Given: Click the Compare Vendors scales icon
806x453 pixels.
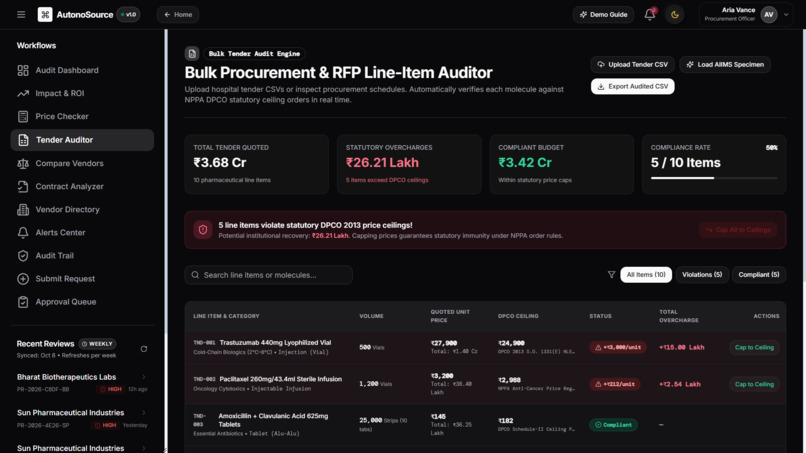Looking at the screenshot, I should coord(23,163).
